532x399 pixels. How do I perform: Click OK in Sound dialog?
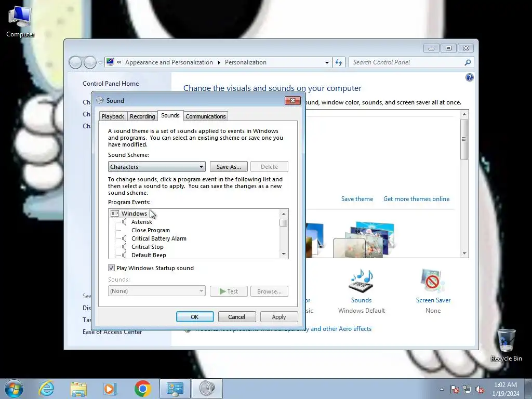pos(195,316)
